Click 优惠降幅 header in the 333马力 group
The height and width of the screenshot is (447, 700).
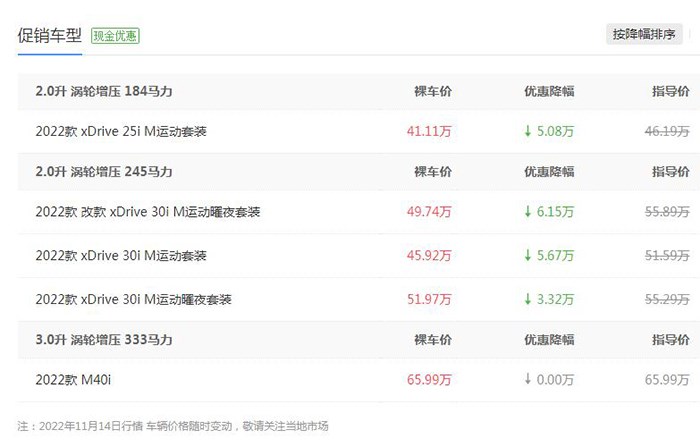coord(549,340)
